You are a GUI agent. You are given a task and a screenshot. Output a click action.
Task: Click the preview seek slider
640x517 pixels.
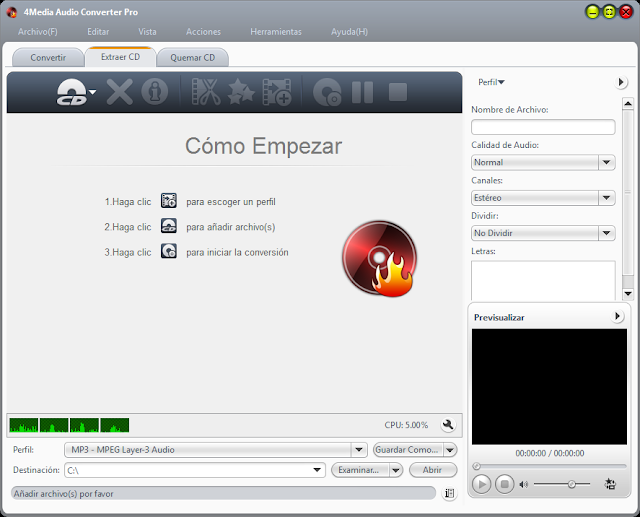(x=549, y=466)
